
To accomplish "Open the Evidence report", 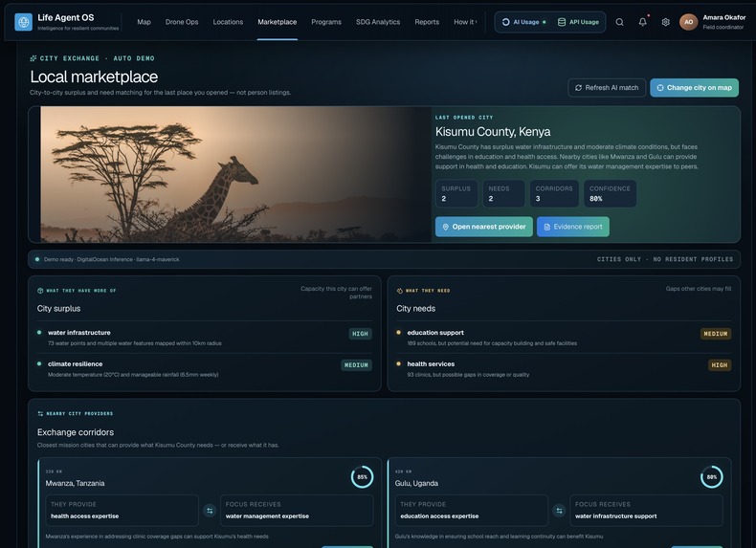I will click(x=573, y=227).
